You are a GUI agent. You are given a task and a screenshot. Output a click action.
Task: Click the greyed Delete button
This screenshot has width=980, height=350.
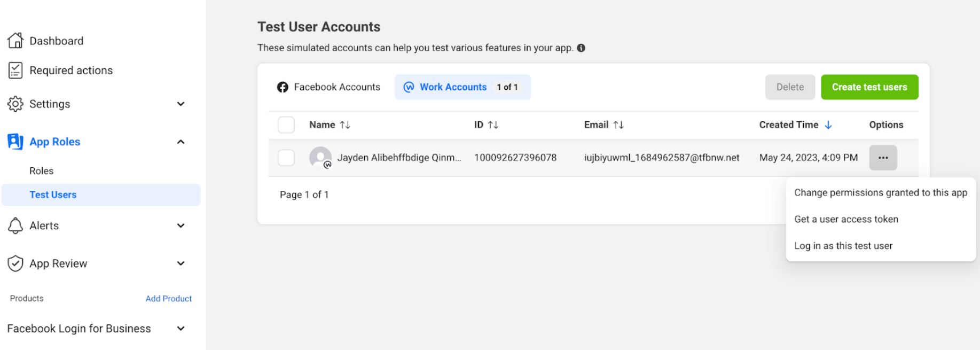(790, 87)
